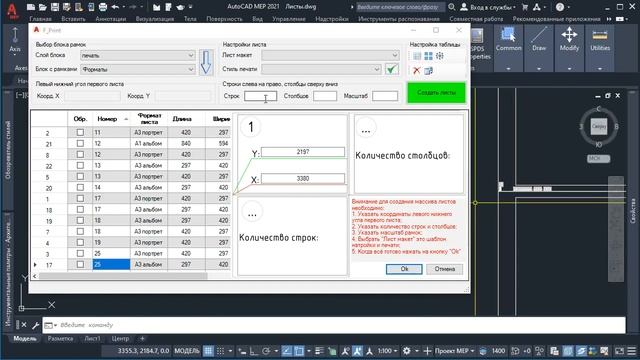
Task: Expand the undo history dropdown arrow
Action: (124, 7)
